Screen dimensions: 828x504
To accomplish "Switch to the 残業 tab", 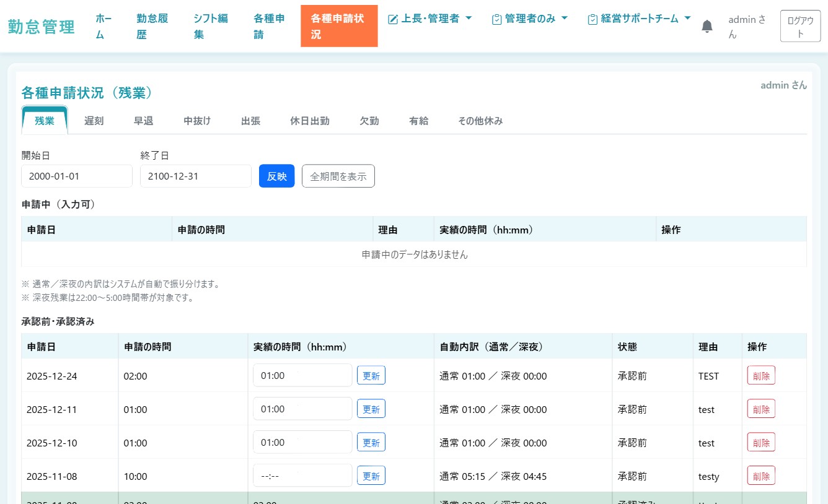I will [45, 121].
